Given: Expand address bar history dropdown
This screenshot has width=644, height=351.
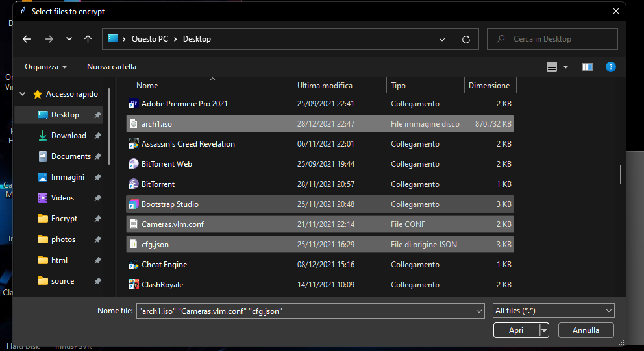Looking at the screenshot, I should tap(442, 40).
